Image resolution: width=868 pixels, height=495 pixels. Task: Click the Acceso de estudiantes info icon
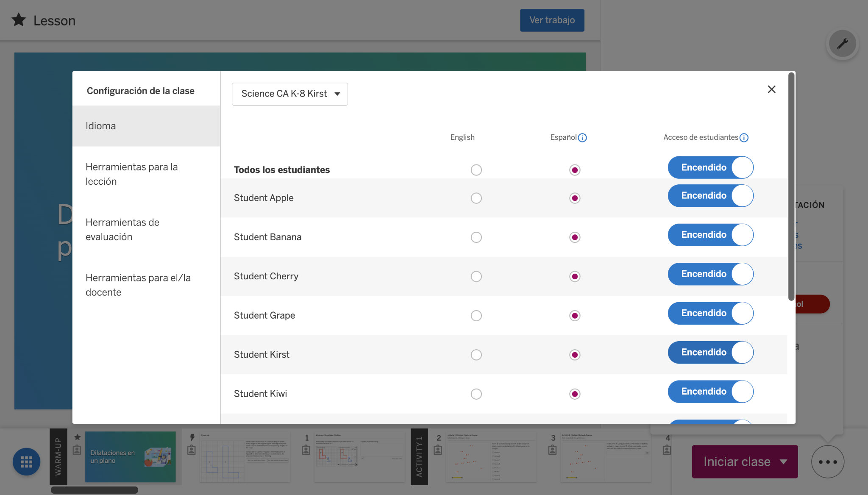click(x=744, y=138)
